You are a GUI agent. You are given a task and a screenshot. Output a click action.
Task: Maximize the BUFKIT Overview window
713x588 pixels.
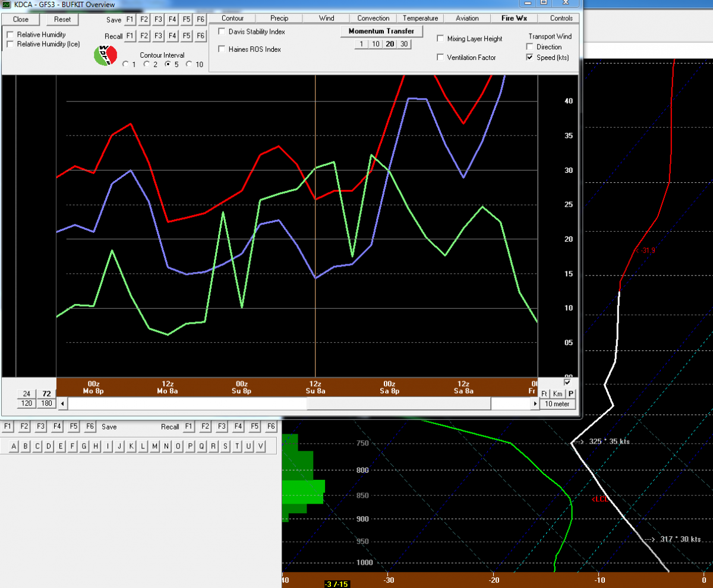[x=543, y=3]
